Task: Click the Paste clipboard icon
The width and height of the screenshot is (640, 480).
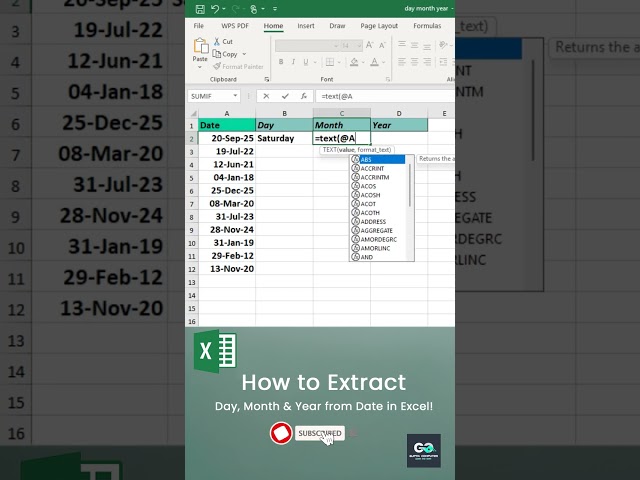Action: (200, 46)
